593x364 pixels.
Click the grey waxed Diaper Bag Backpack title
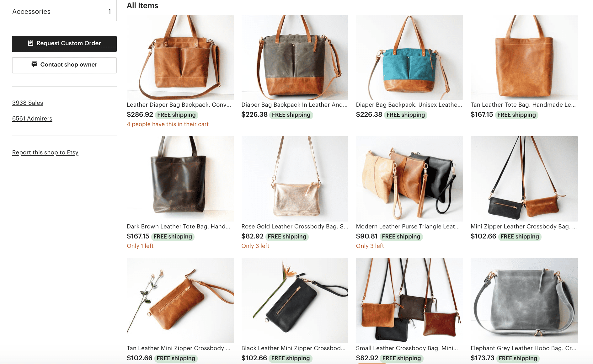(x=295, y=105)
